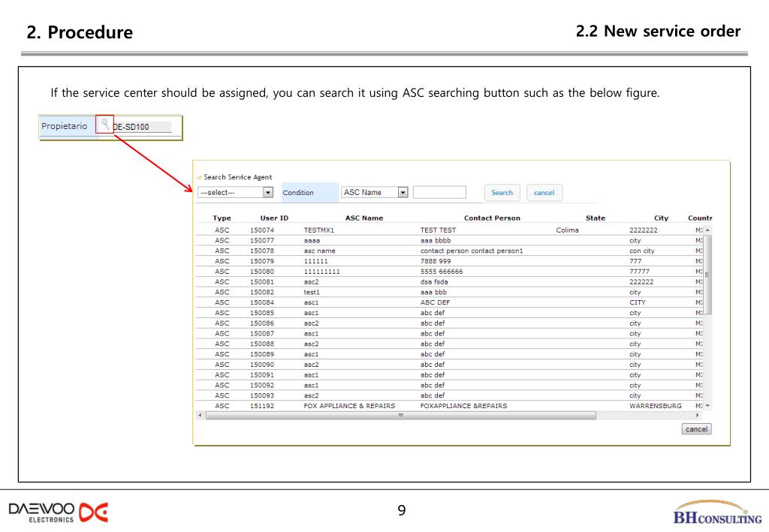
Task: Click the bottom-right cancel button
Action: tap(696, 429)
